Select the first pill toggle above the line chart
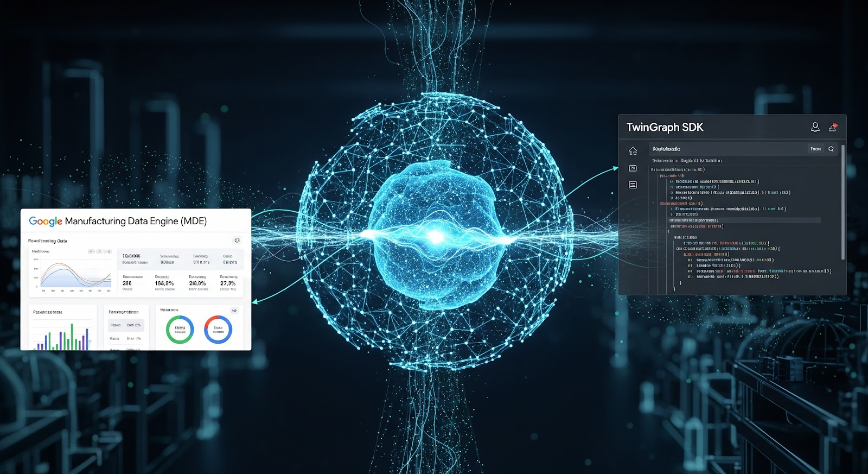Screen dimensions: 868x474 [x=91, y=251]
